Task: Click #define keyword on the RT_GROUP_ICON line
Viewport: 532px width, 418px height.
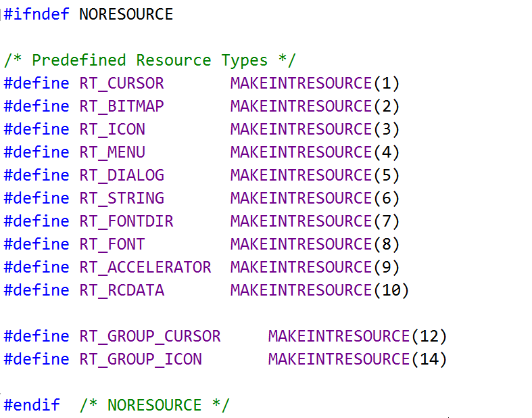Action: tap(37, 359)
